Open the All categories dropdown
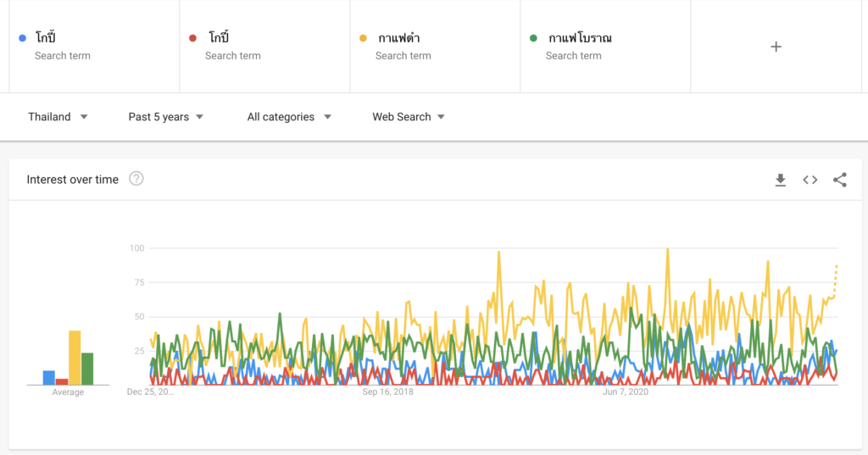This screenshot has height=455, width=868. (x=289, y=117)
